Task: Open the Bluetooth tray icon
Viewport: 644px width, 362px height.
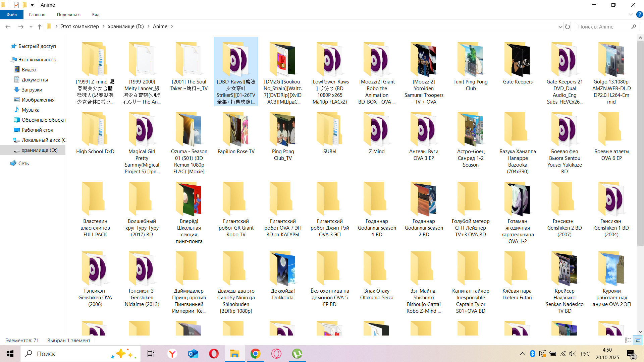Action: click(x=532, y=354)
